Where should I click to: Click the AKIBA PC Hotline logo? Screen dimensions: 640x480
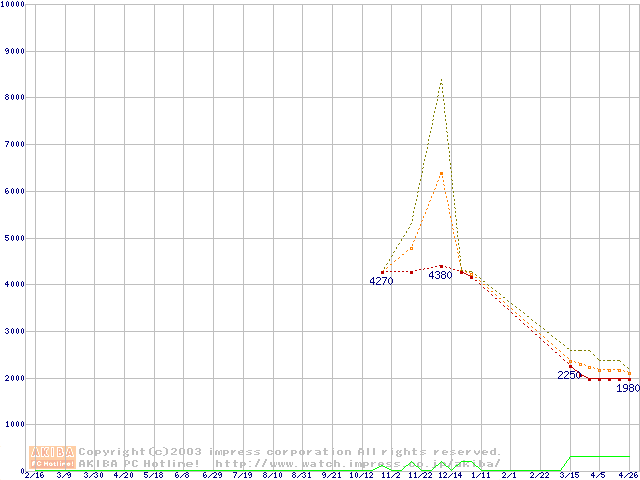click(x=52, y=457)
